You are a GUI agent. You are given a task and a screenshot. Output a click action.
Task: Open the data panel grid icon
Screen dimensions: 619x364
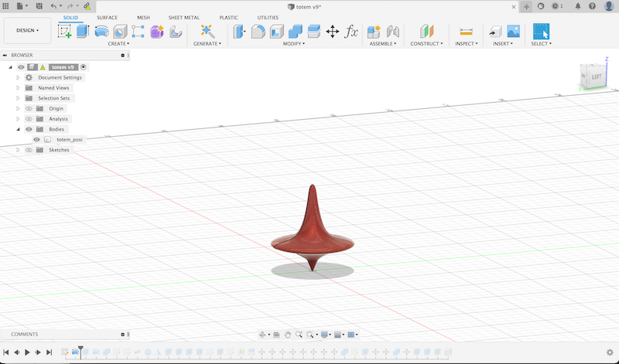pyautogui.click(x=6, y=6)
